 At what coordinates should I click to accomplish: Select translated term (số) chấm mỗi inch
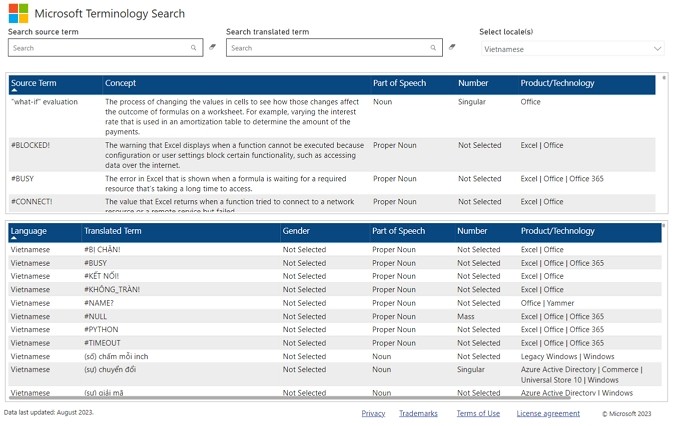click(116, 356)
